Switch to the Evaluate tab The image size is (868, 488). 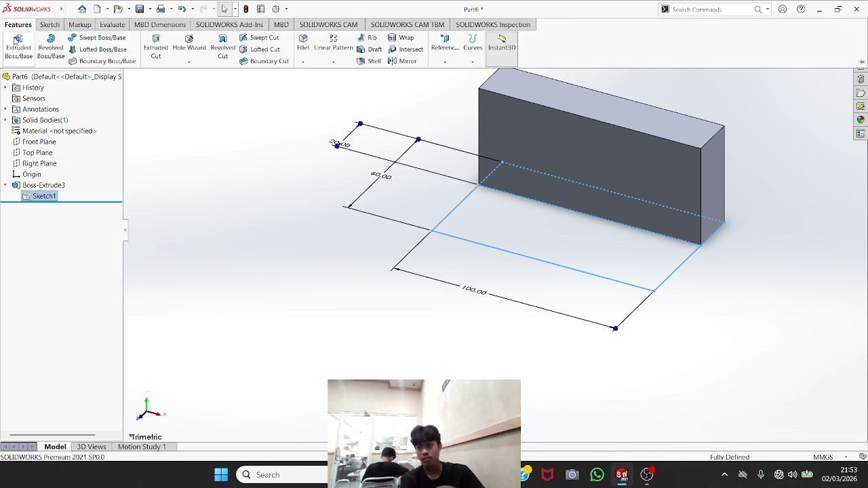tap(112, 24)
